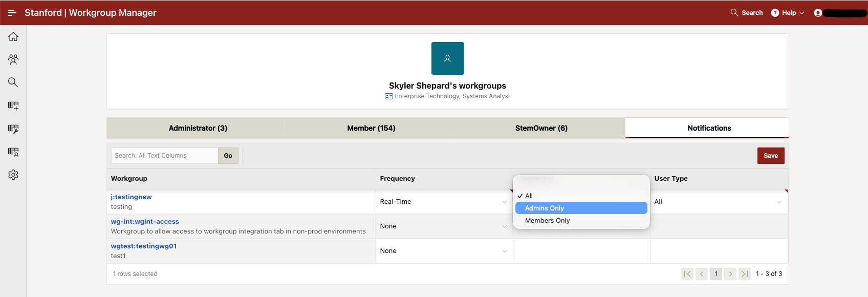Click page number 1 button
The image size is (868, 297).
(x=716, y=274)
